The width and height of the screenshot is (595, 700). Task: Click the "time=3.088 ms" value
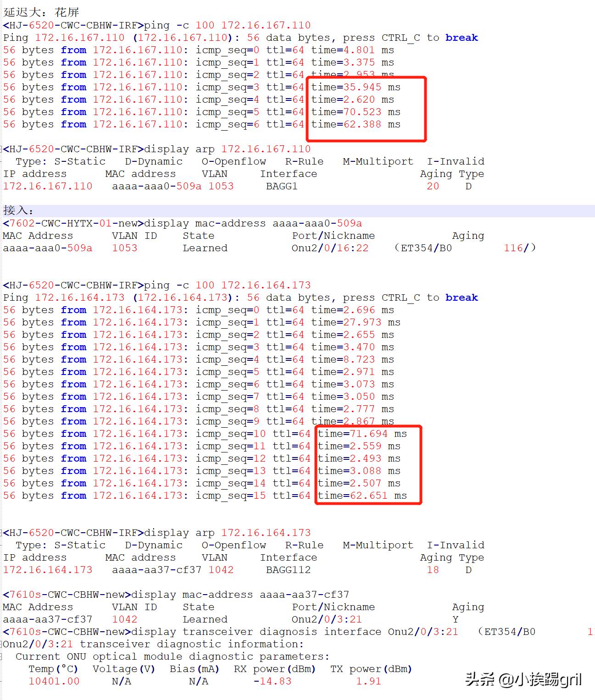359,471
